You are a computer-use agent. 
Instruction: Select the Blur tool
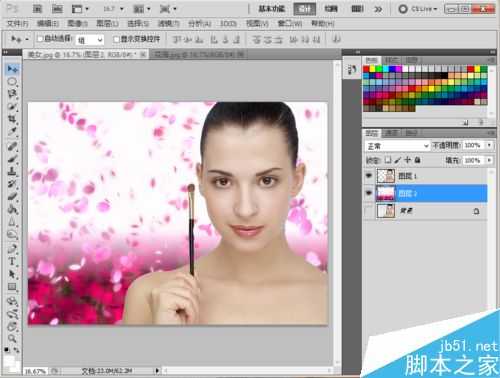(12, 222)
